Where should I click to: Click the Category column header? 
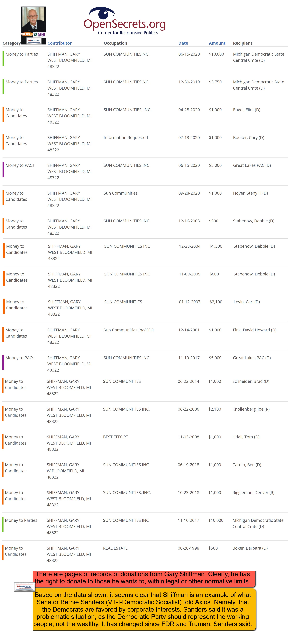11,43
